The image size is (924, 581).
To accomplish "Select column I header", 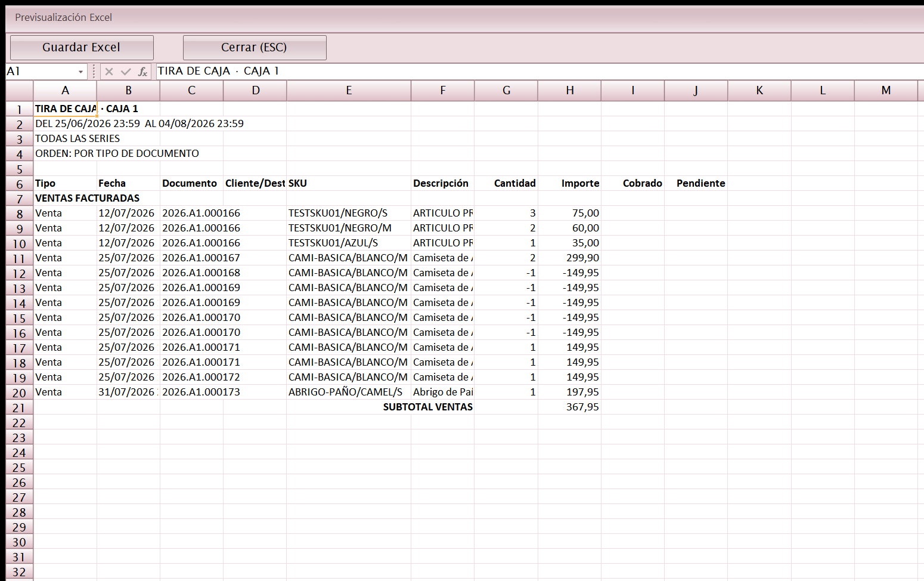I will click(632, 90).
